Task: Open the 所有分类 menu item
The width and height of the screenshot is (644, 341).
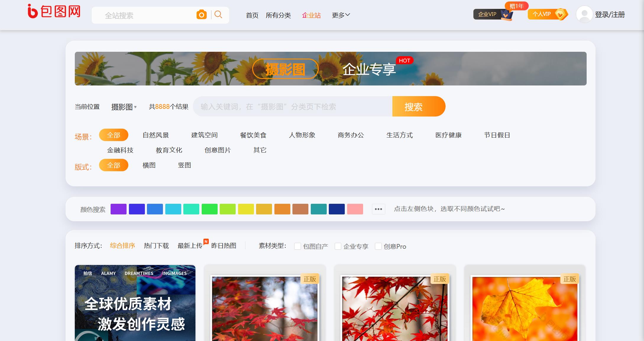Action: [278, 15]
